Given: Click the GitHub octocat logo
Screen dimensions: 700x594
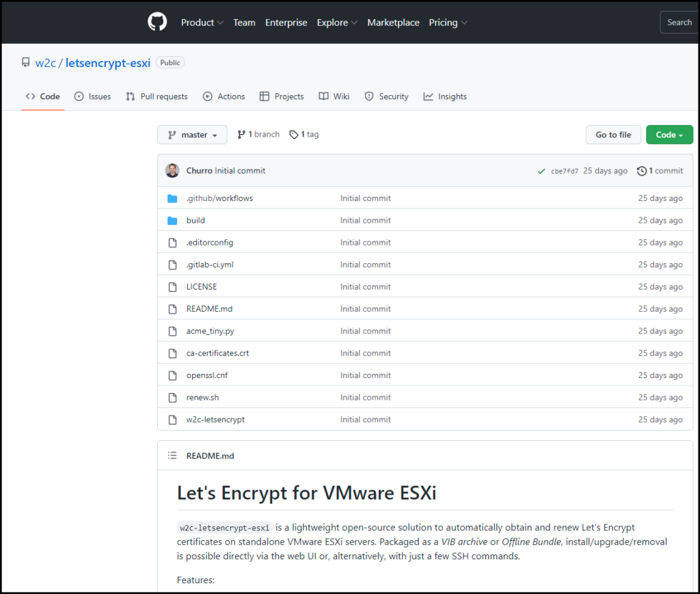Looking at the screenshot, I should click(157, 22).
